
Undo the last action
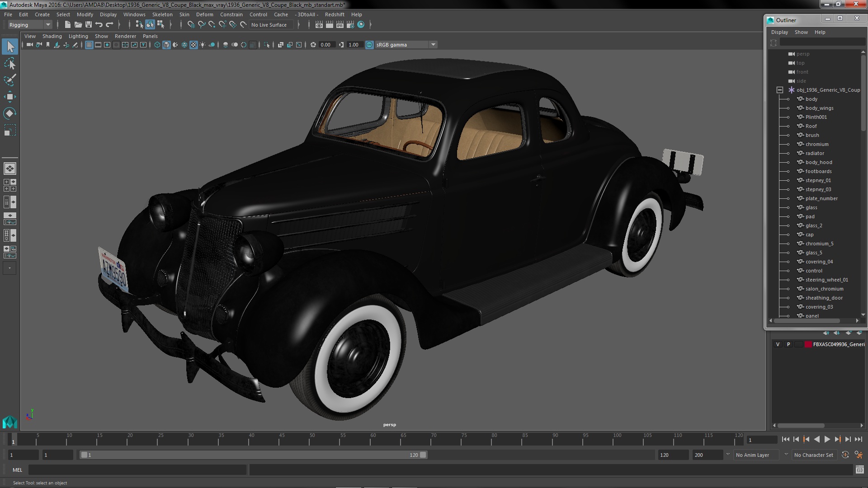point(99,25)
